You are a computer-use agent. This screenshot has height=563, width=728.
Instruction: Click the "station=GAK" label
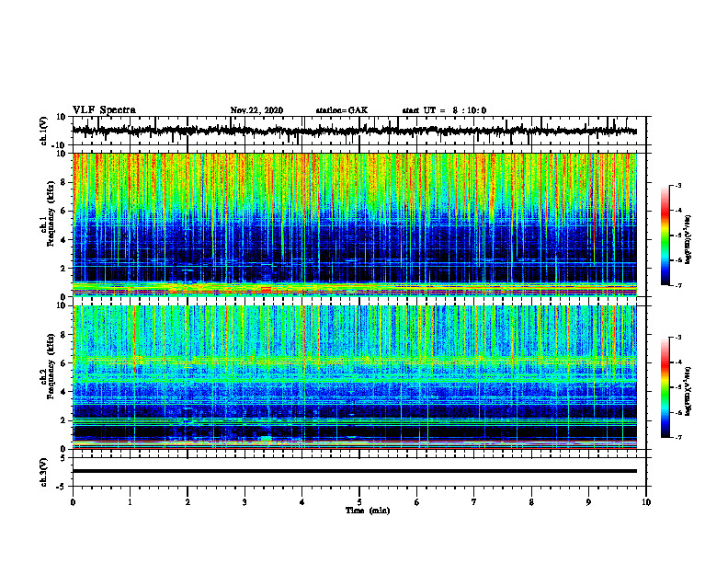click(x=342, y=110)
